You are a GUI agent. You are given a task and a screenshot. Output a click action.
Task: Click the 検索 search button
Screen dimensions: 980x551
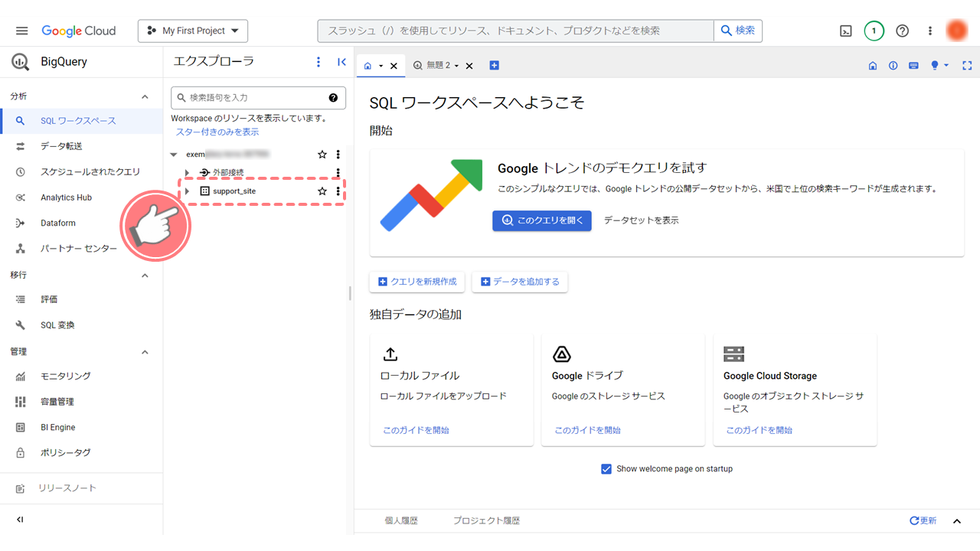coord(738,31)
